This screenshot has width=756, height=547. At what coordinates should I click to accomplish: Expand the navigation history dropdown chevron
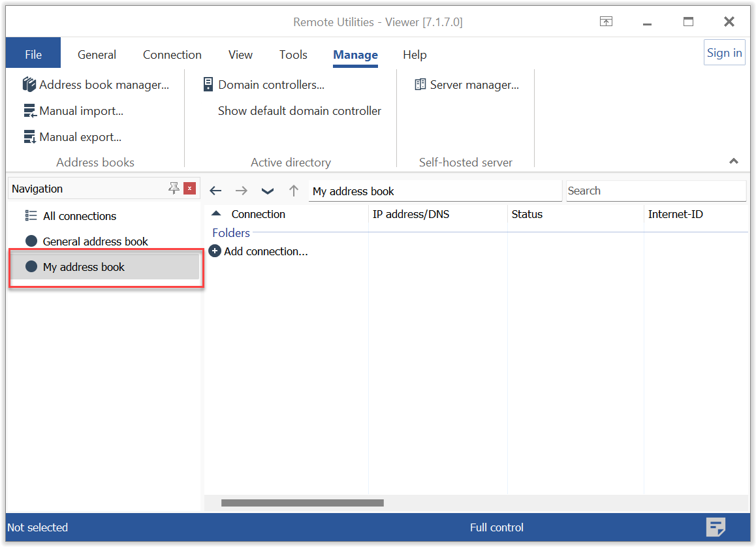coord(268,191)
